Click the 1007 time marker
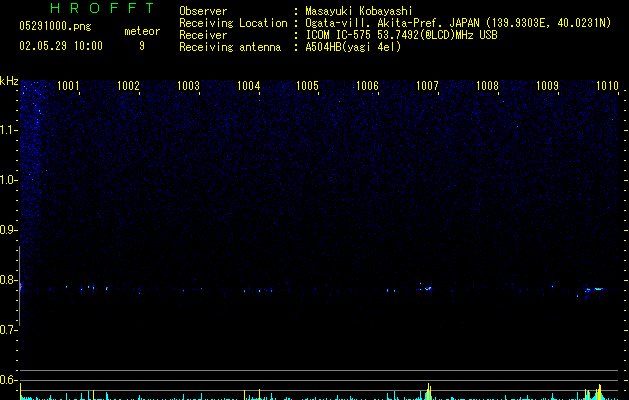 427,86
